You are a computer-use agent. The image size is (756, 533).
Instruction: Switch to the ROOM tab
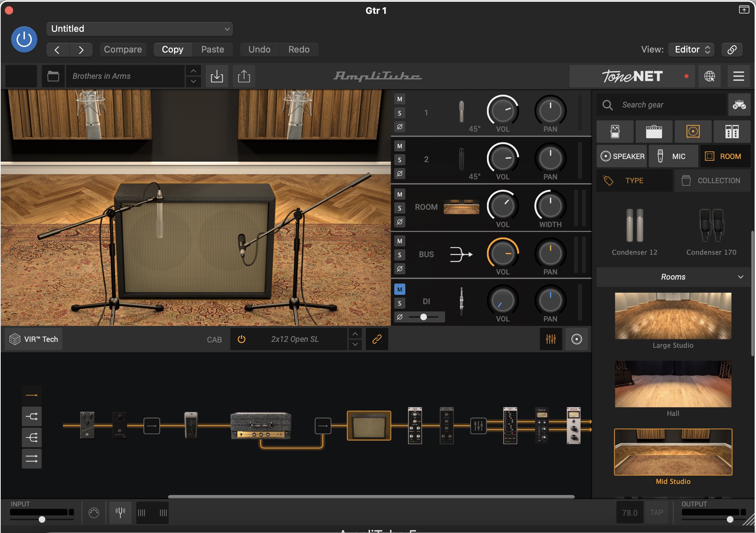click(725, 156)
